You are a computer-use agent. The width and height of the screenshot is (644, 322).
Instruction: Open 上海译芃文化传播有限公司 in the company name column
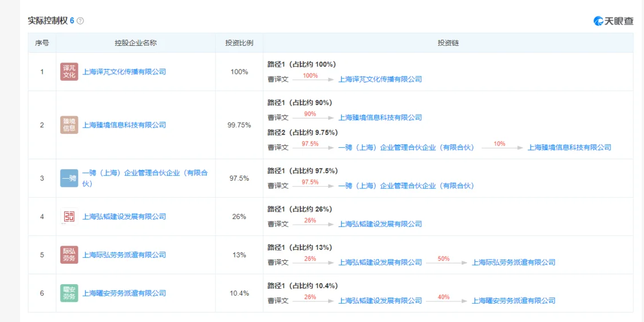[x=124, y=72]
